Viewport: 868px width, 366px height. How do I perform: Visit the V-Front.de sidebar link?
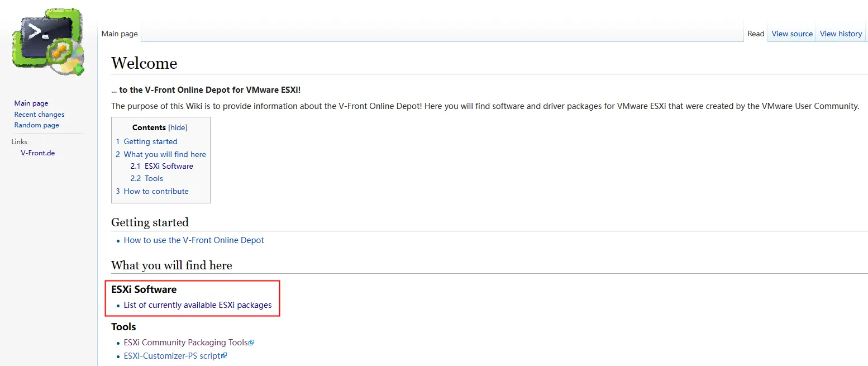[37, 153]
